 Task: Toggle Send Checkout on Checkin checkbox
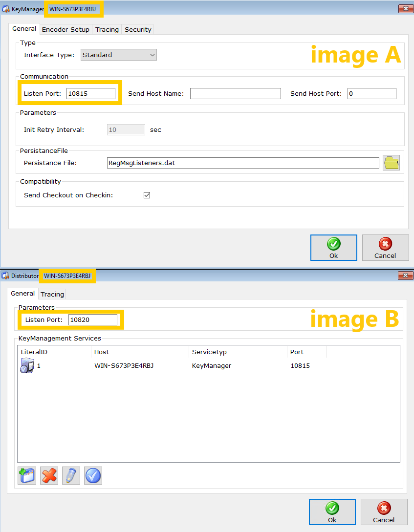click(x=147, y=195)
